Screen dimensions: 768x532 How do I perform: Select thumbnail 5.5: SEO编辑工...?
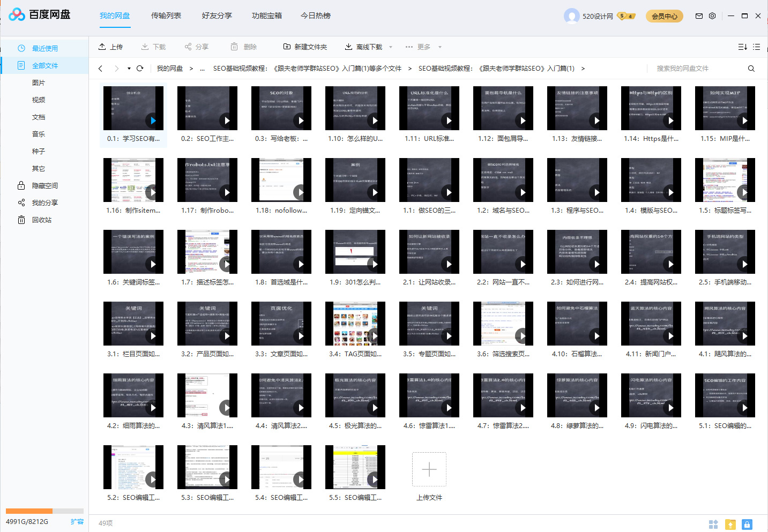click(355, 467)
